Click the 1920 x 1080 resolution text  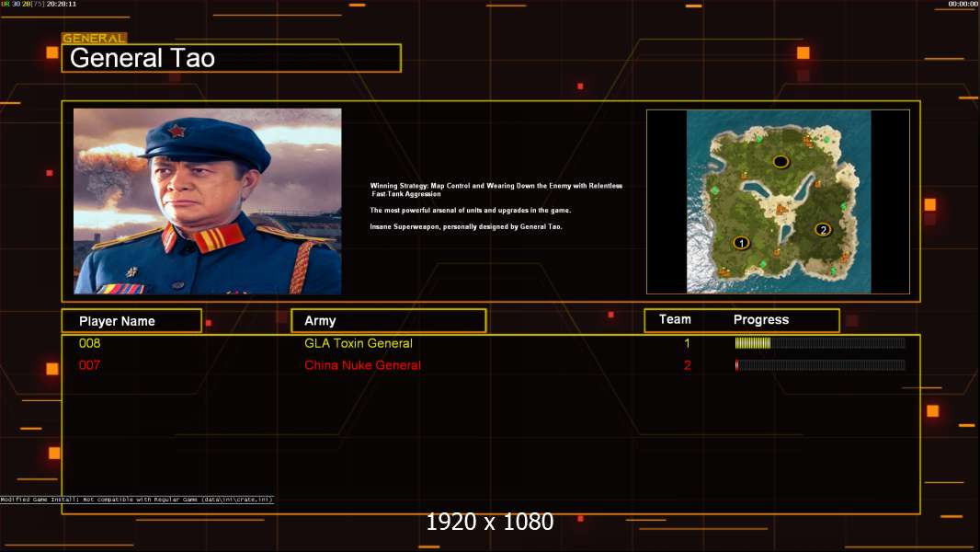click(x=489, y=522)
